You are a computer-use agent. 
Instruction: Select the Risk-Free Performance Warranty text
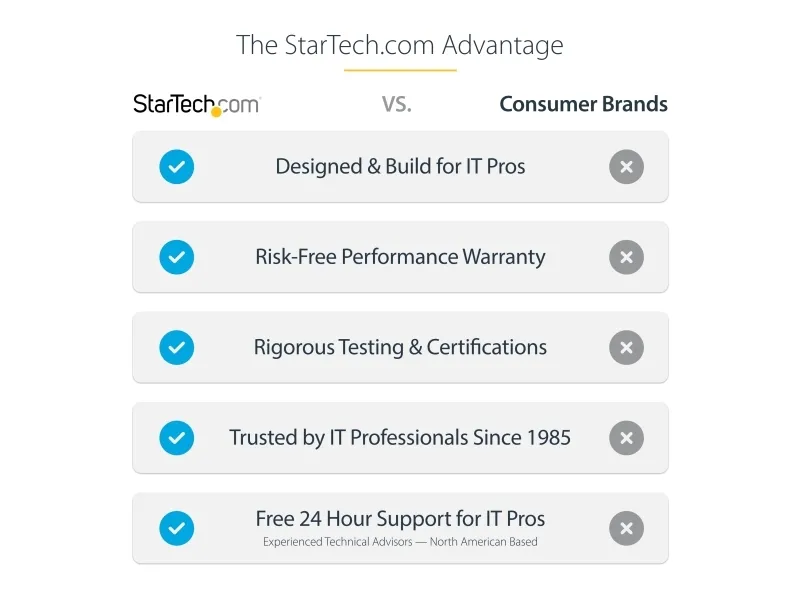400,257
